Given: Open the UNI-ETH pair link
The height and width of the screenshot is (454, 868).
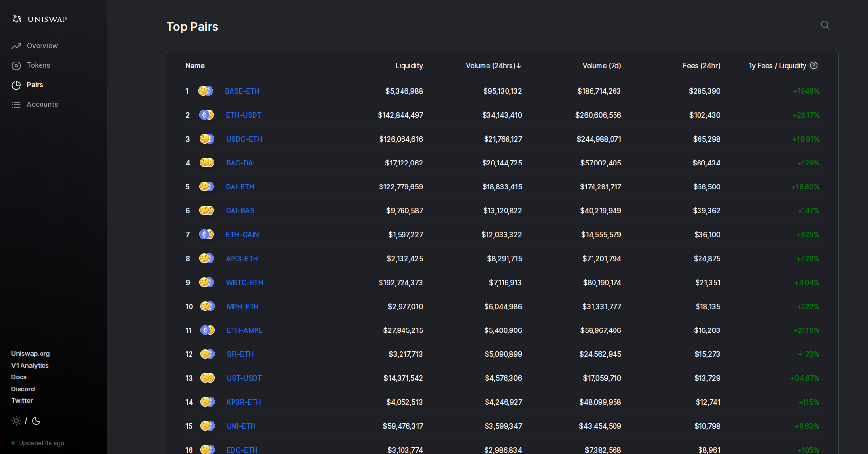Looking at the screenshot, I should [241, 426].
